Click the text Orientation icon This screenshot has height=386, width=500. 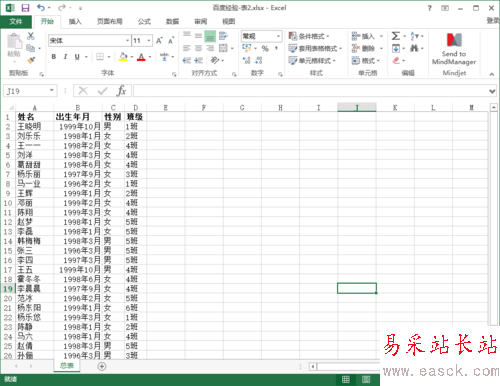[215, 60]
